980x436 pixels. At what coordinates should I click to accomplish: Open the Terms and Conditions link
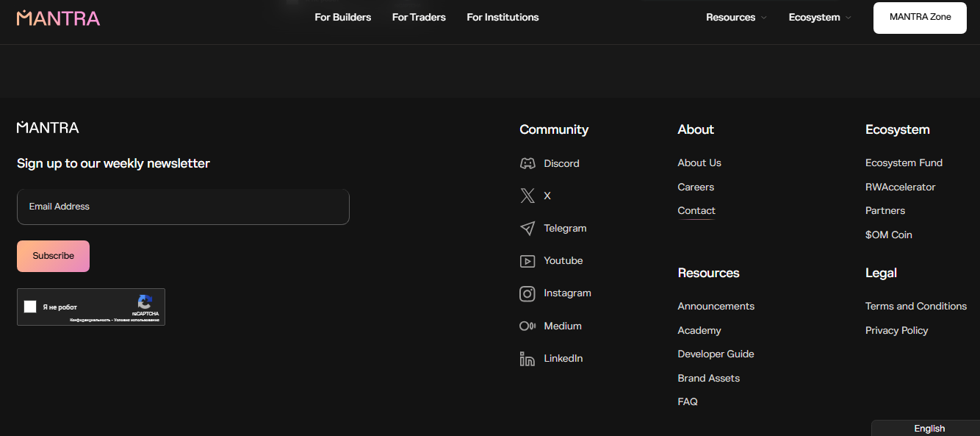(916, 306)
